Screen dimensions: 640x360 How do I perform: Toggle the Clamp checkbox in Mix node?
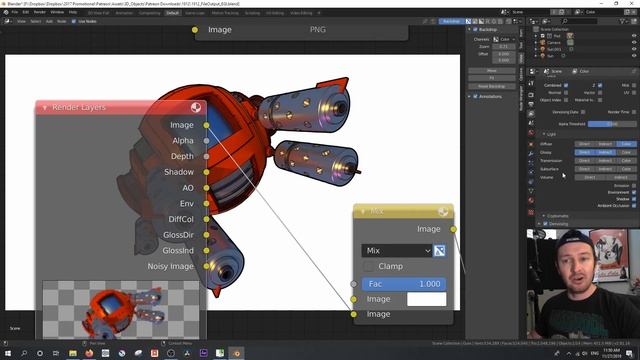pos(369,267)
